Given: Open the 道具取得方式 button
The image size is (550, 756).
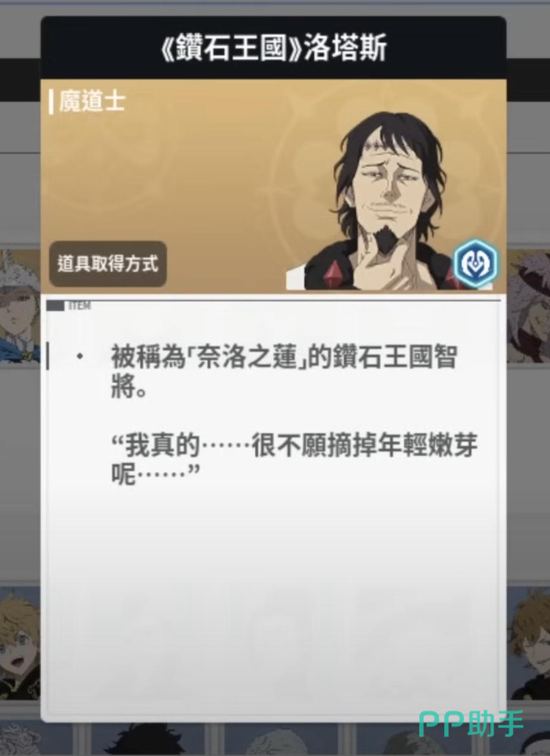Looking at the screenshot, I should [108, 264].
